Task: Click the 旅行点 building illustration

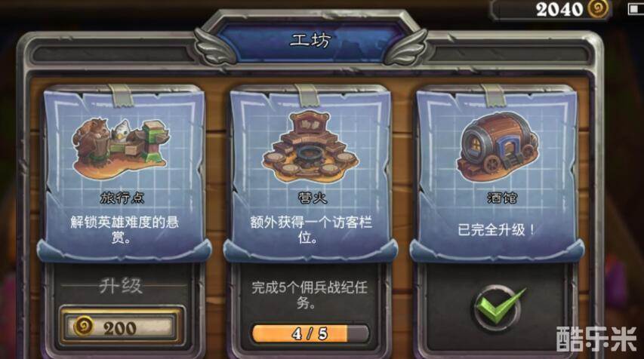Action: (x=120, y=147)
